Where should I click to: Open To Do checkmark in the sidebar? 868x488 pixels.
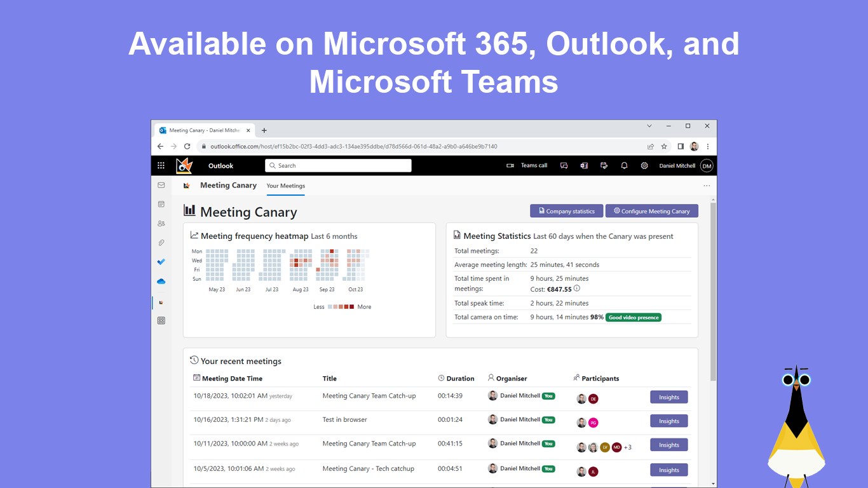click(x=161, y=262)
